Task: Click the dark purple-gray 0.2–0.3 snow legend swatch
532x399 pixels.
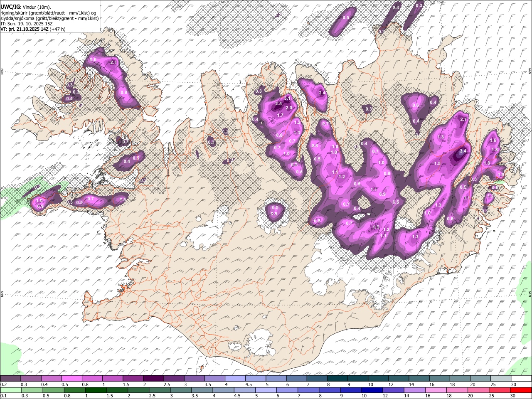Action: [10, 378]
